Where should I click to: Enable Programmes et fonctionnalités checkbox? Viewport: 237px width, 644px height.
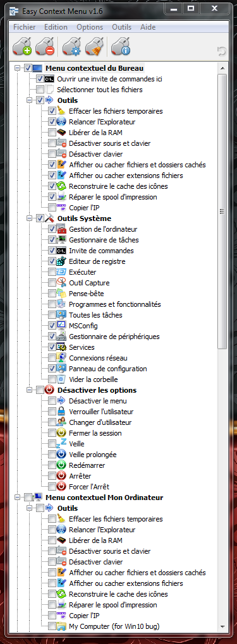52,304
